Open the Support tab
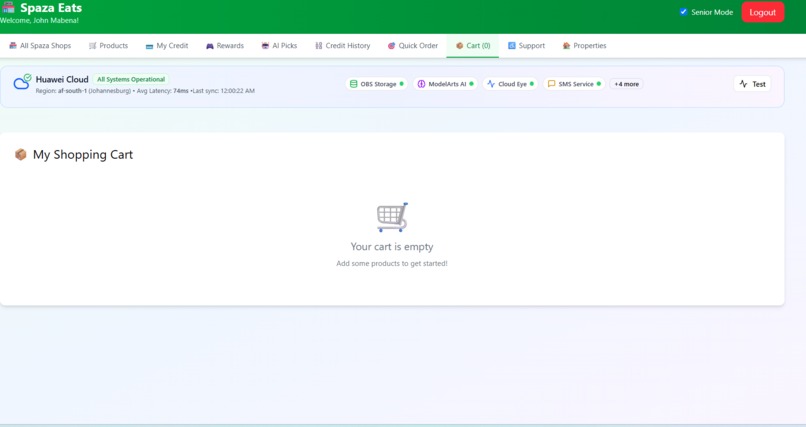The width and height of the screenshot is (806, 427). tap(527, 46)
